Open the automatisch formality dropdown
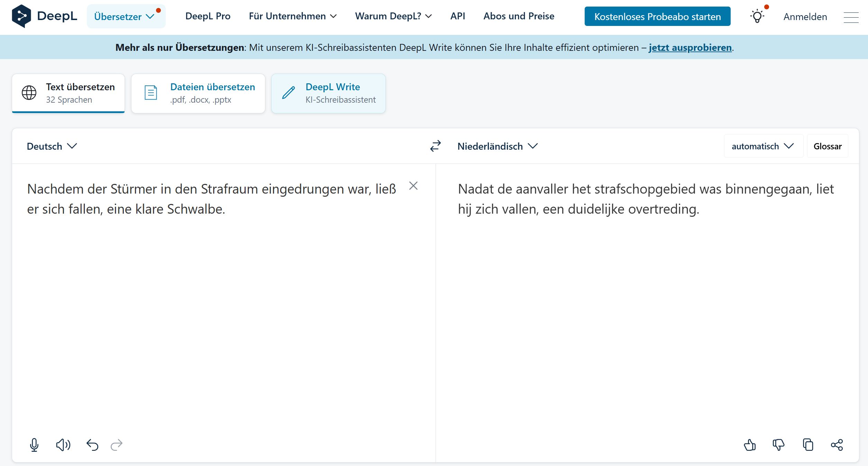The image size is (868, 466). click(x=763, y=146)
